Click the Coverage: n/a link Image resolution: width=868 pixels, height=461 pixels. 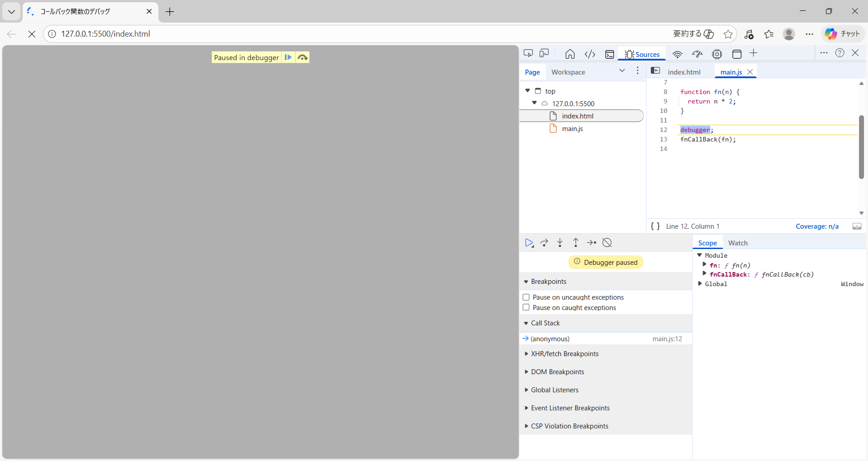[817, 226]
